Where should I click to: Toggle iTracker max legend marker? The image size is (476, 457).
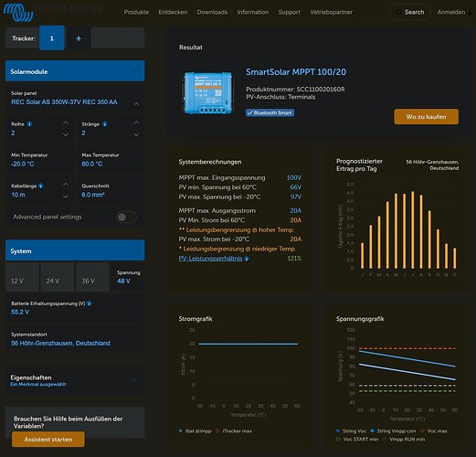[x=217, y=430]
